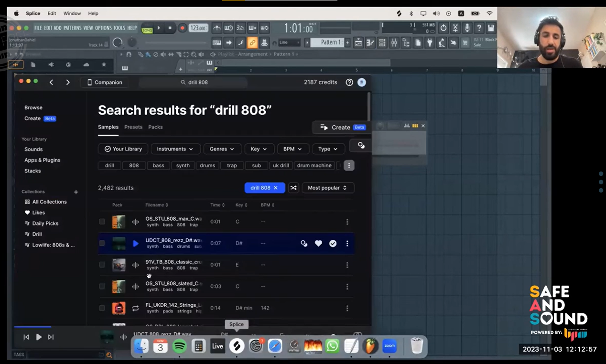606x364 pixels.
Task: Sort by the Time column header
Action: 217,205
